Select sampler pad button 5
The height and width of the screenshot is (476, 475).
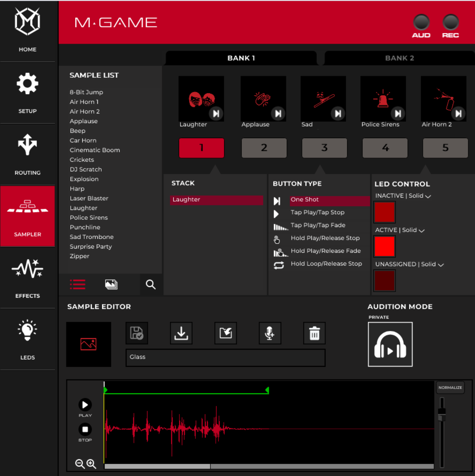click(x=445, y=148)
